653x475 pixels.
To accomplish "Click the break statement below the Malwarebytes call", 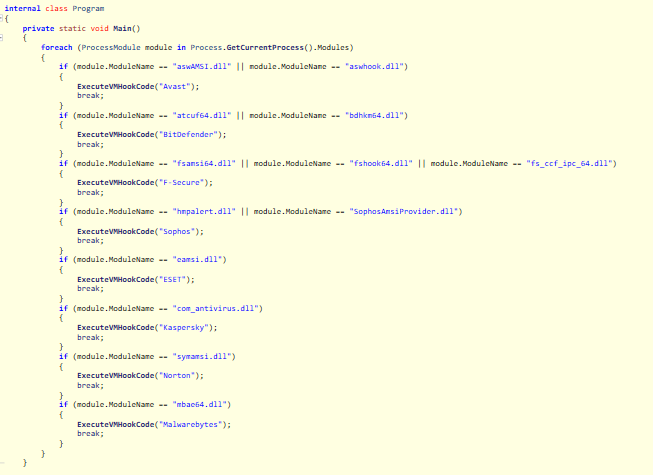I will pyautogui.click(x=90, y=434).
